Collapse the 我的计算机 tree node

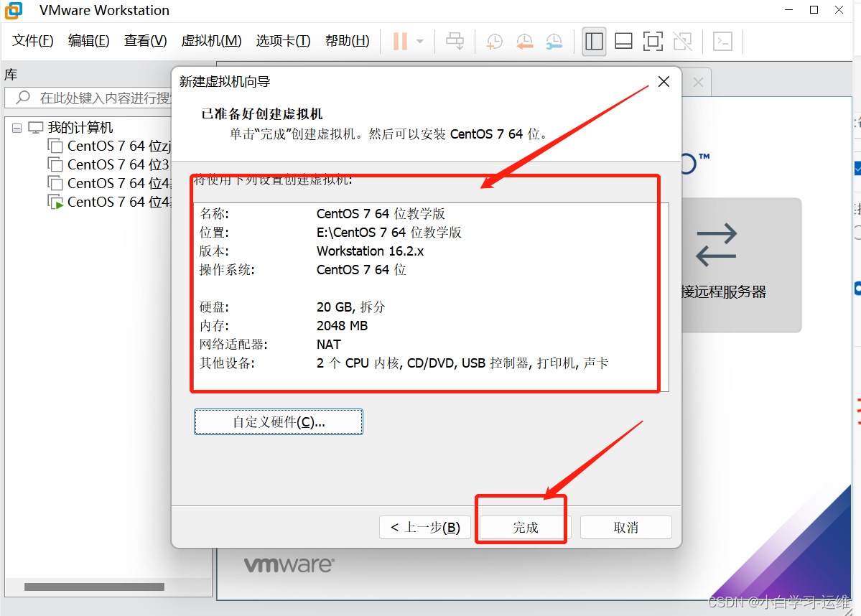click(x=17, y=128)
